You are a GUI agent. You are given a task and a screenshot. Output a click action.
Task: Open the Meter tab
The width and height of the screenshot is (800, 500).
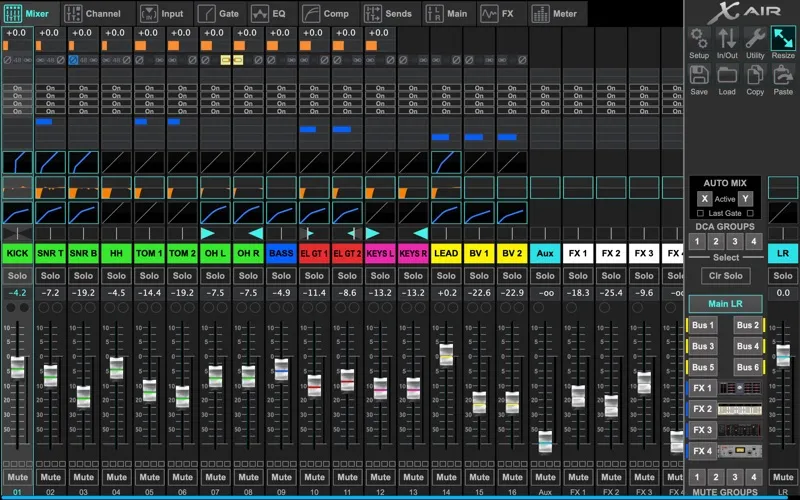point(554,14)
